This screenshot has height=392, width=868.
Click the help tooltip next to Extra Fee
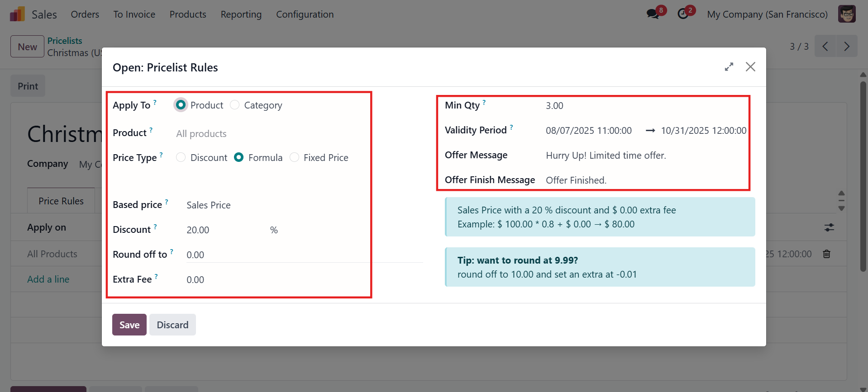(x=156, y=276)
